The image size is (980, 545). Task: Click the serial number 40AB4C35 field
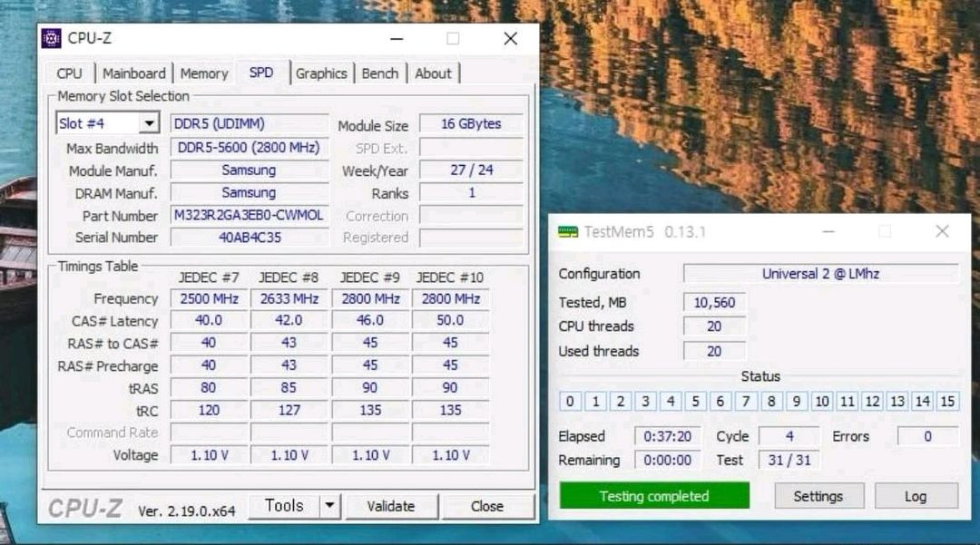[249, 238]
